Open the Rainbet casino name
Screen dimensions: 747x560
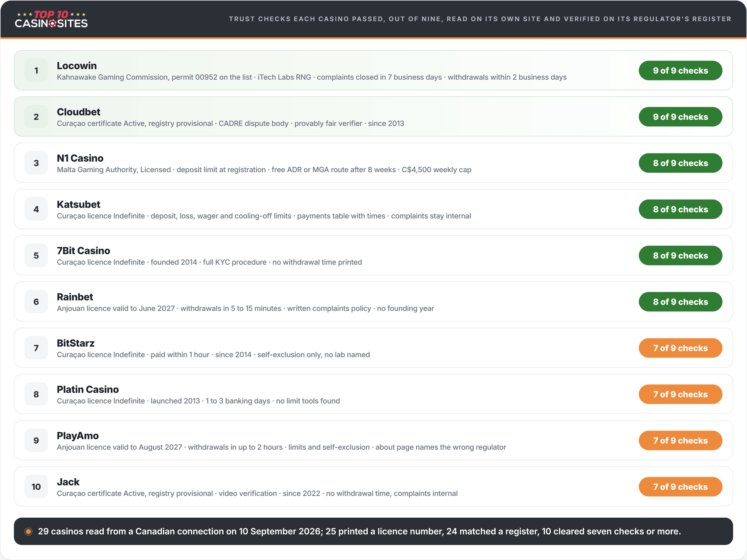75,297
